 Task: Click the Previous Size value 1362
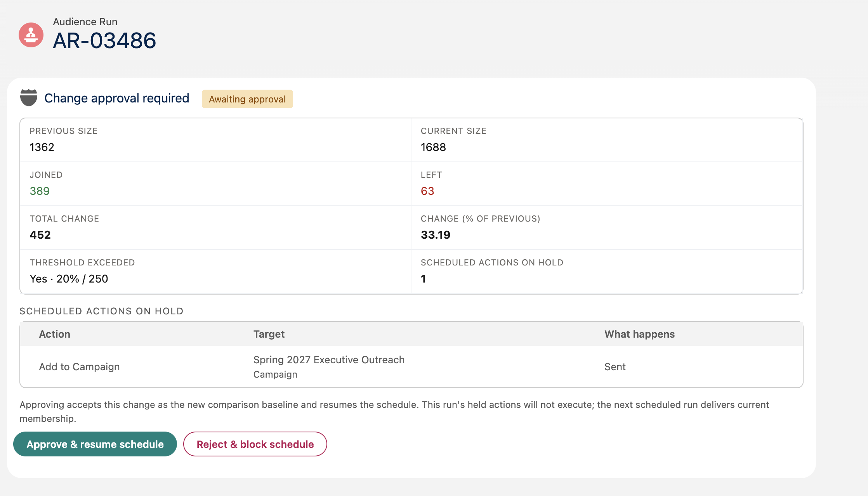click(42, 147)
